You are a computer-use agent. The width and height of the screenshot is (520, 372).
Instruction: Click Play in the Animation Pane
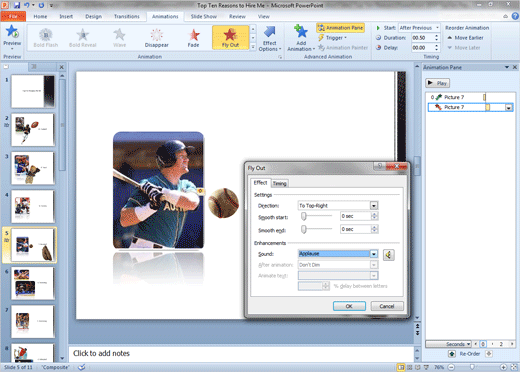click(437, 83)
